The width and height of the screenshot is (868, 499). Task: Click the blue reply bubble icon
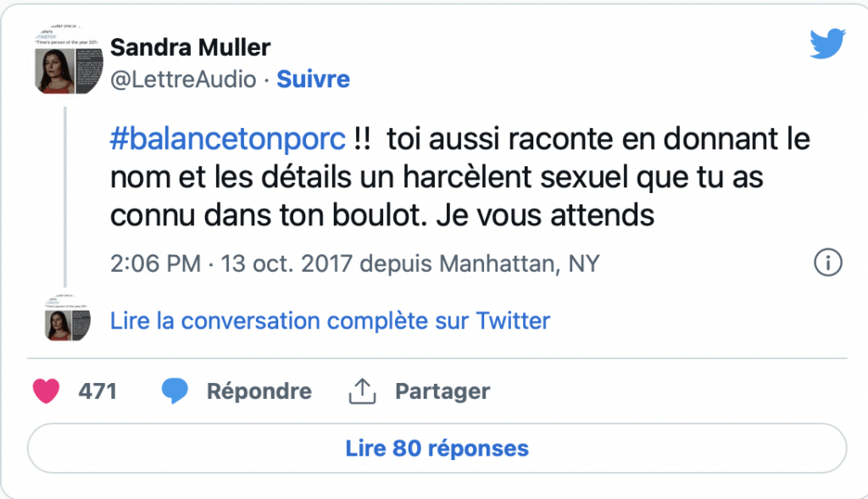pos(175,391)
